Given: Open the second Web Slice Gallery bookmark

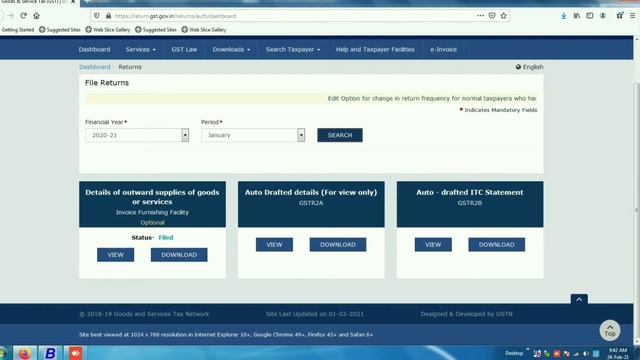Looking at the screenshot, I should coord(204,30).
